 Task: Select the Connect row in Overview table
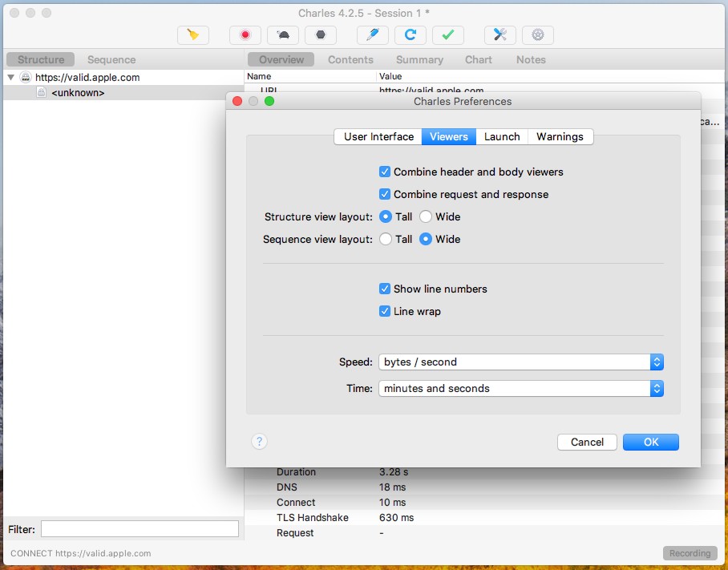pos(486,503)
